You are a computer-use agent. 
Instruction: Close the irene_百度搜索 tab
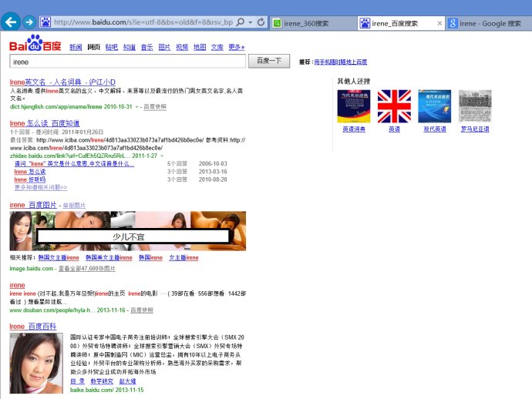pos(439,23)
